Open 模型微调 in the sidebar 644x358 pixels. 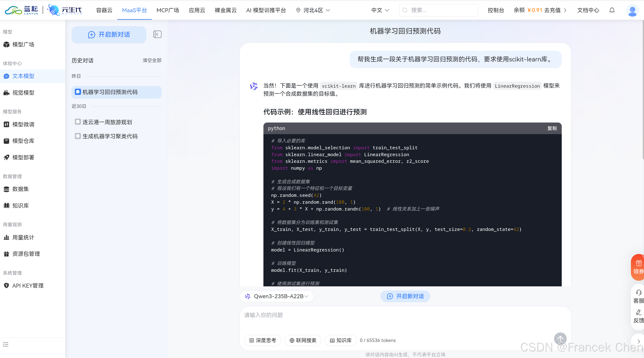pos(23,124)
